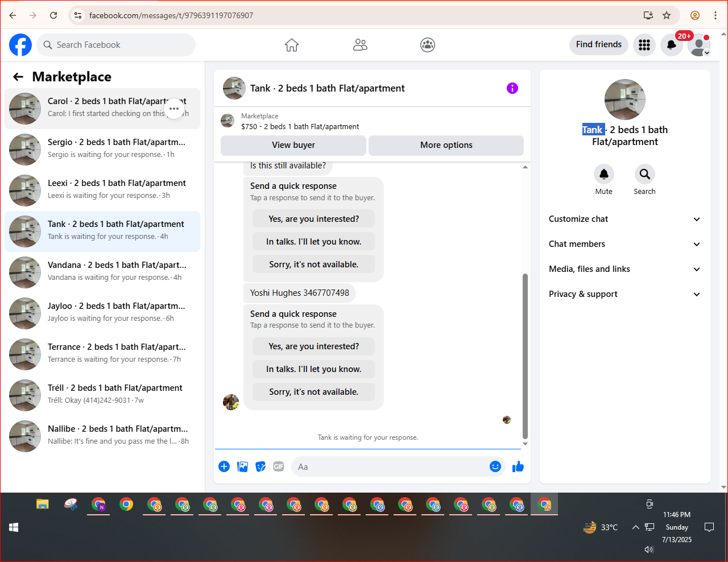Click the chat scrollbar thumb

[x=525, y=357]
